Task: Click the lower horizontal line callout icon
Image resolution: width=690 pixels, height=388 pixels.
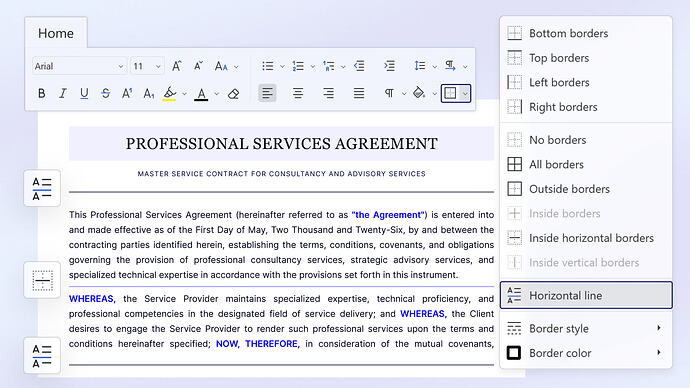Action: coord(42,355)
